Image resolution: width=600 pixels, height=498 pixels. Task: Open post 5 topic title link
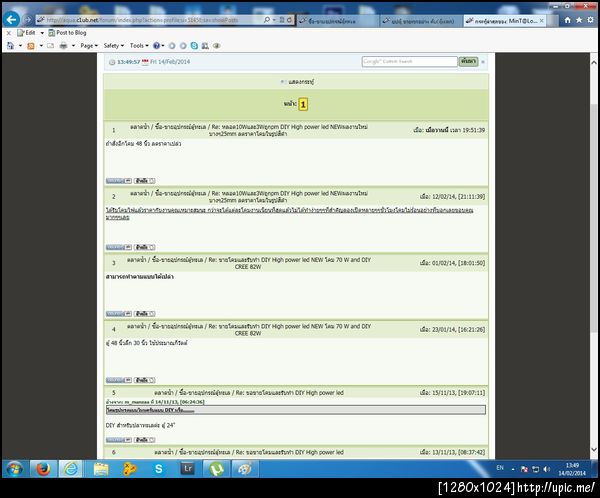click(x=249, y=393)
